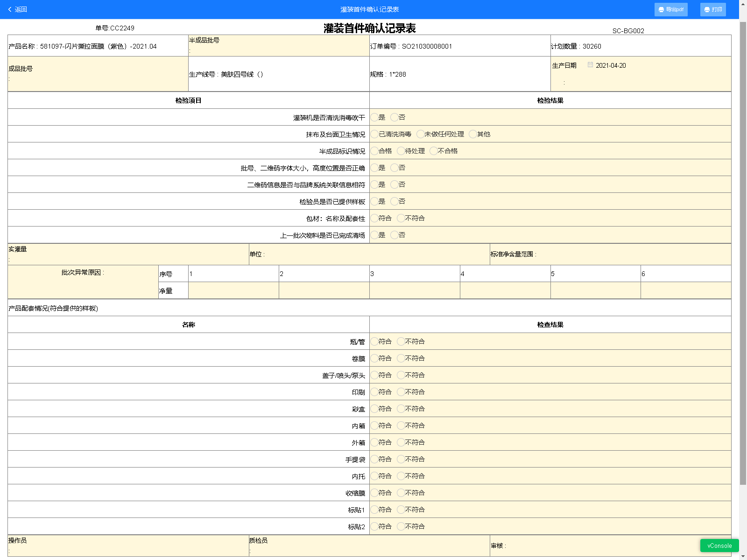The height and width of the screenshot is (560, 747).
Task: Click the 成品批号 input field
Action: tap(98, 79)
